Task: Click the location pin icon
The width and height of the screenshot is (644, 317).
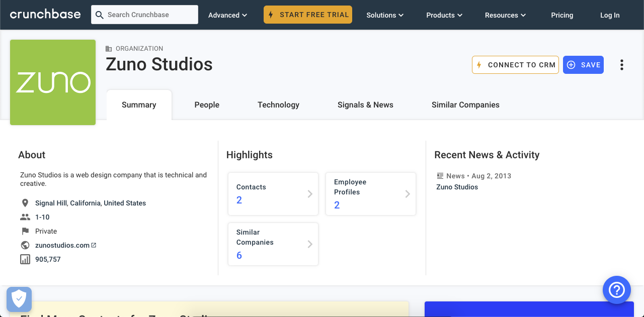Action: pyautogui.click(x=25, y=203)
